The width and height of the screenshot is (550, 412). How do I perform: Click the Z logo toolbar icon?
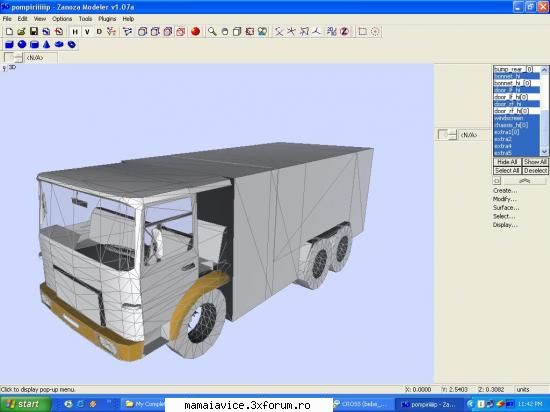[344, 32]
